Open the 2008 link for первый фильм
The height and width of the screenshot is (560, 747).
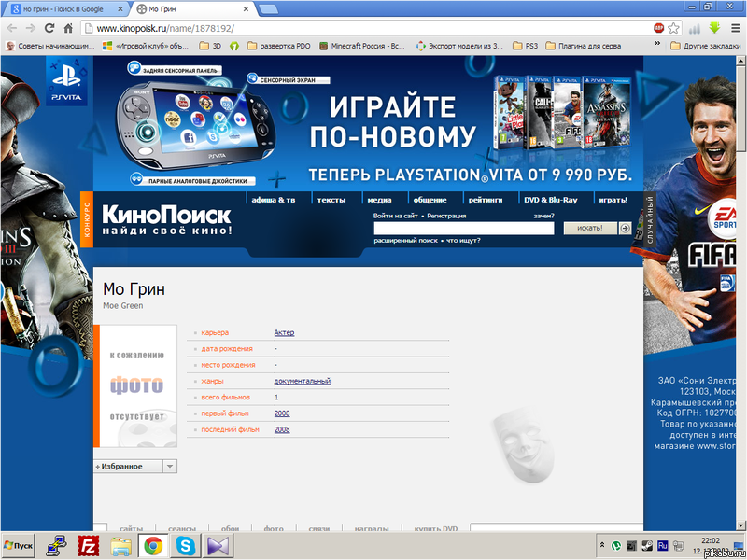pos(282,413)
